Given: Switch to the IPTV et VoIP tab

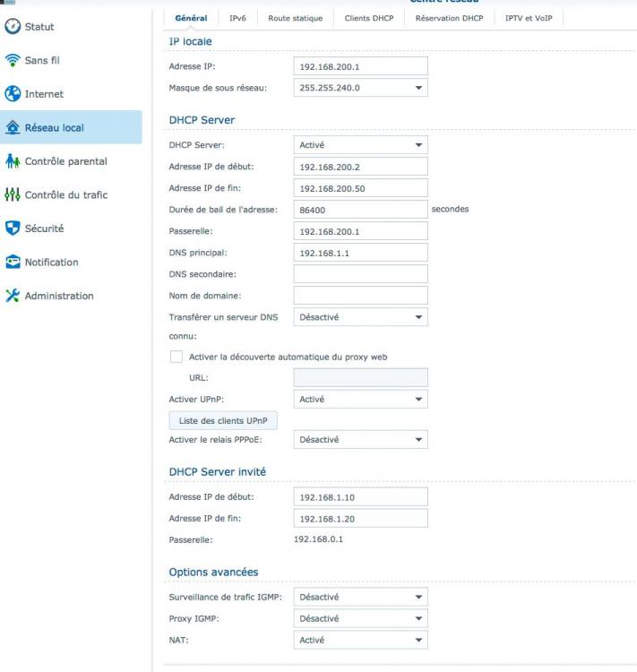Looking at the screenshot, I should click(x=529, y=18).
